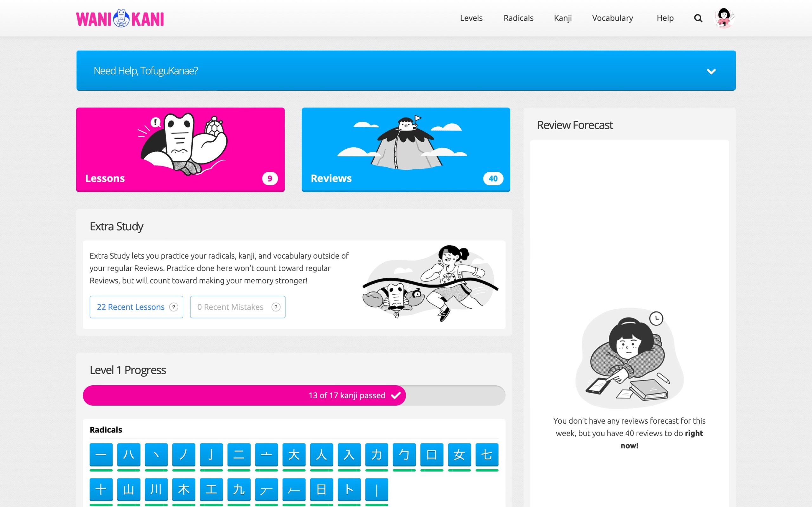Expand the 22 Recent Lessons help tooltip
The width and height of the screenshot is (812, 507).
[174, 307]
